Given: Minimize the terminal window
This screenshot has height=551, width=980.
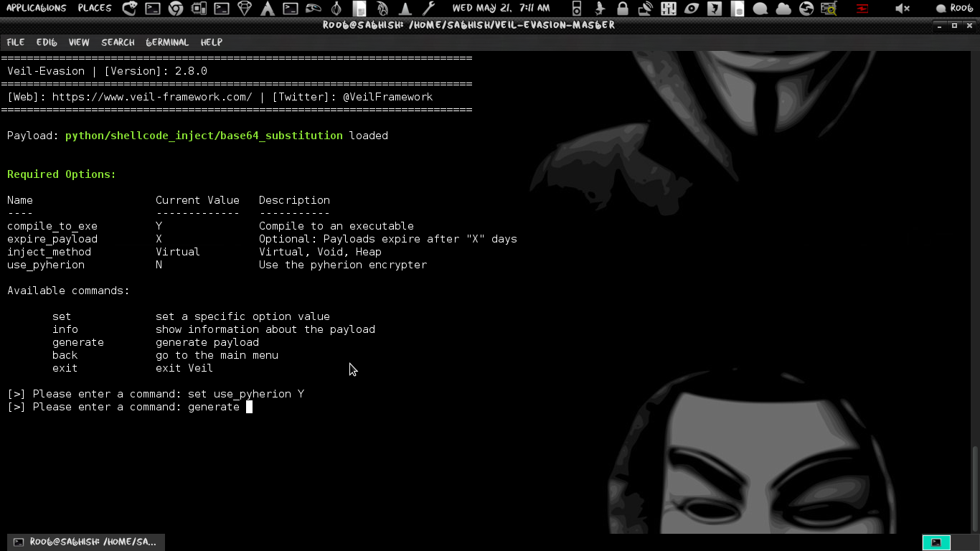Looking at the screenshot, I should 939,25.
